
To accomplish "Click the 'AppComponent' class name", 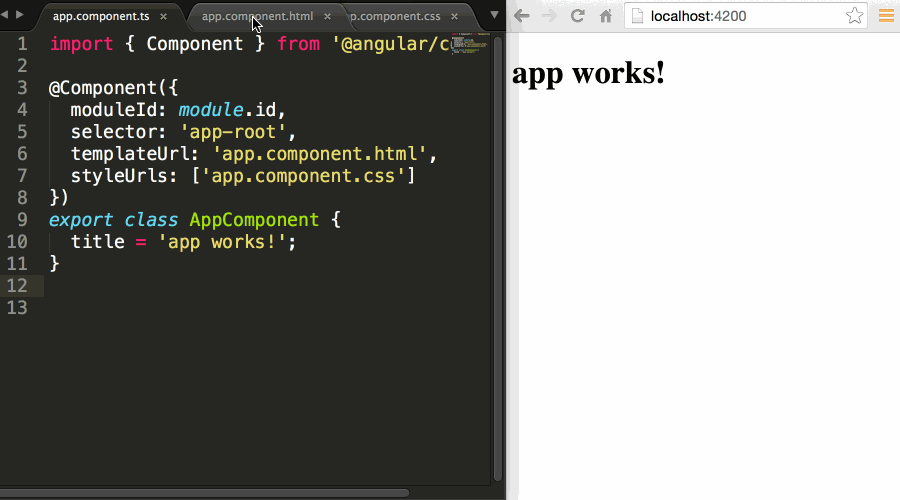I will pos(254,220).
